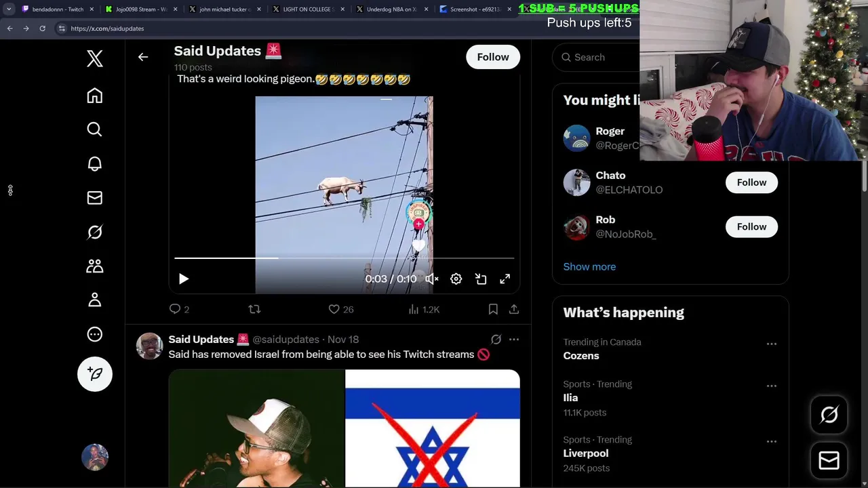This screenshot has width=868, height=488.
Task: Follow the Rob account
Action: [751, 227]
